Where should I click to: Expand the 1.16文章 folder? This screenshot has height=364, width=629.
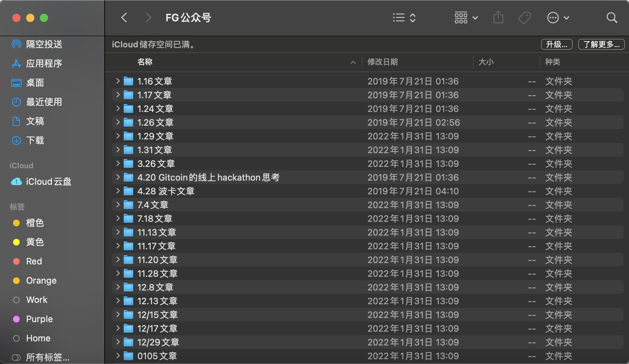point(118,81)
